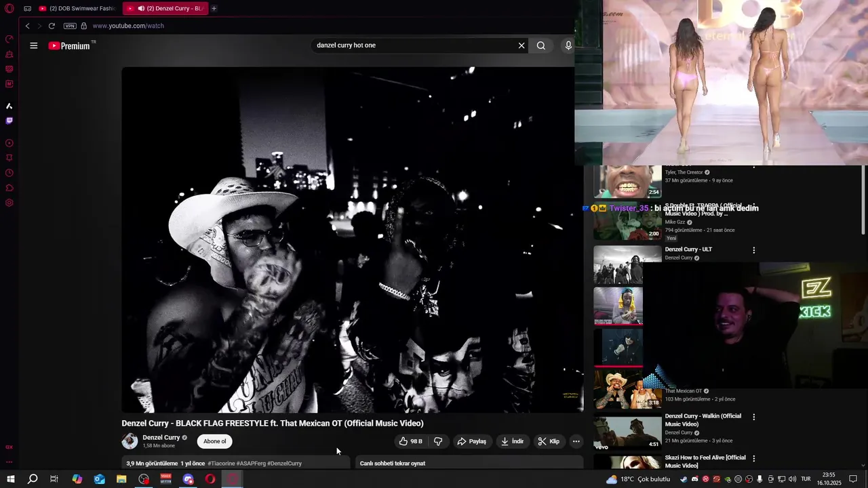Click the Klip clip button

(x=549, y=441)
